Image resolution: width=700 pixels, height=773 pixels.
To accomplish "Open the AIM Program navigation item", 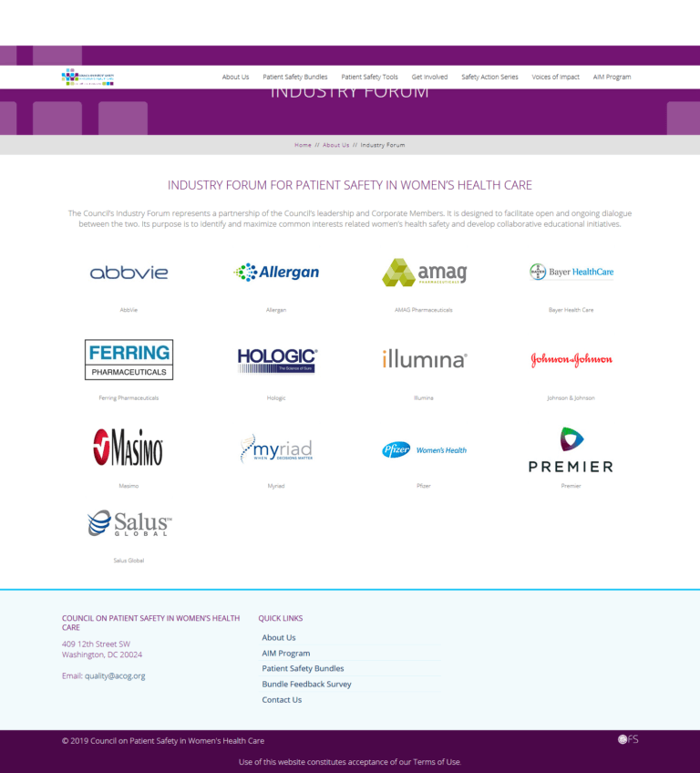I will (612, 77).
